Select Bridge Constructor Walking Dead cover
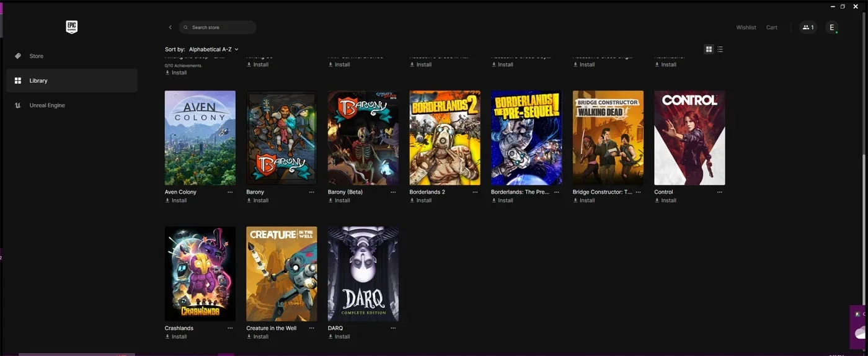Screen dimensions: 868x356 (608, 138)
